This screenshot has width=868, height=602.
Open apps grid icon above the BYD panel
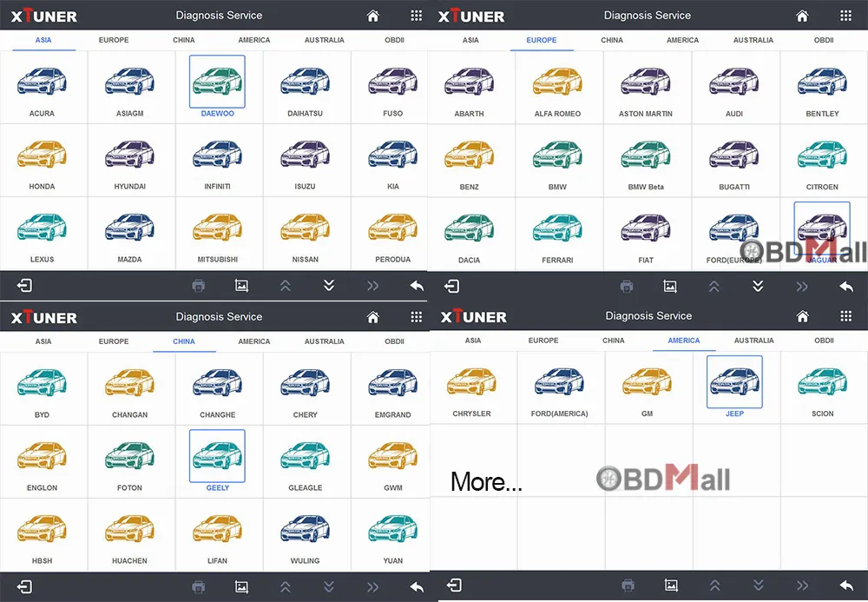click(x=417, y=317)
